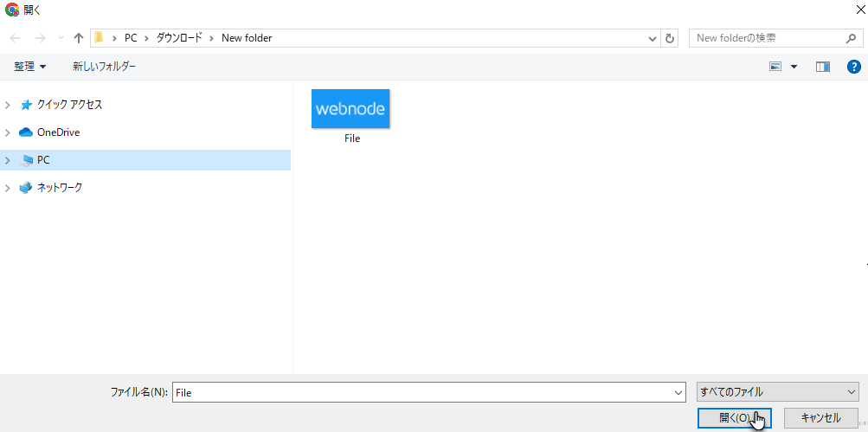Close the 開く dialog window
Screen dimensions: 868x432
[x=860, y=10]
